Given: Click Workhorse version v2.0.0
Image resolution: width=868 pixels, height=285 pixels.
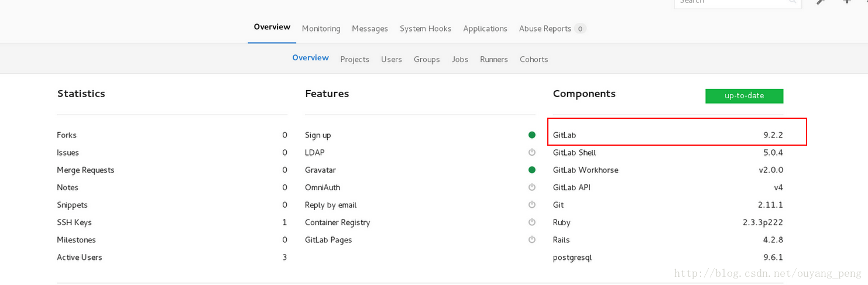Looking at the screenshot, I should click(x=771, y=170).
